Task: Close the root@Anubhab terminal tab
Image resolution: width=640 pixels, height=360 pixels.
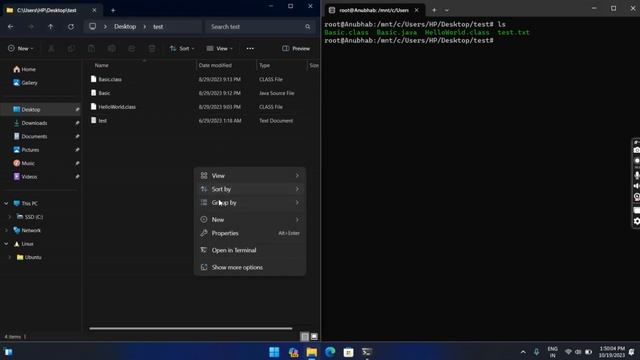Action: pos(416,10)
